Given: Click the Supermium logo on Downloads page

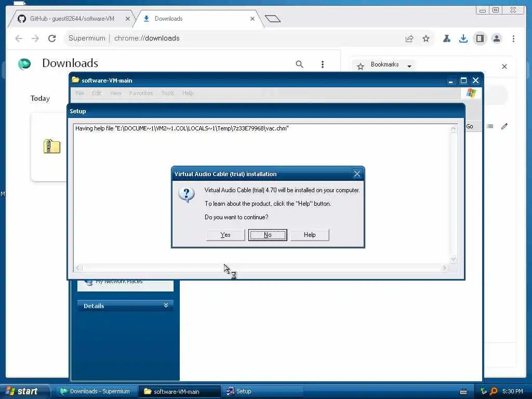Looking at the screenshot, I should [x=24, y=64].
